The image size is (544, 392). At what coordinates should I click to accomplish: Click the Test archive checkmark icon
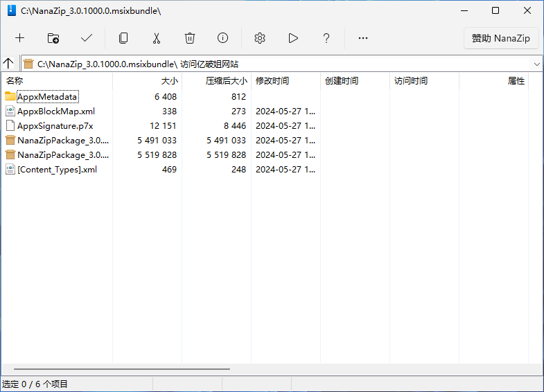click(x=87, y=38)
